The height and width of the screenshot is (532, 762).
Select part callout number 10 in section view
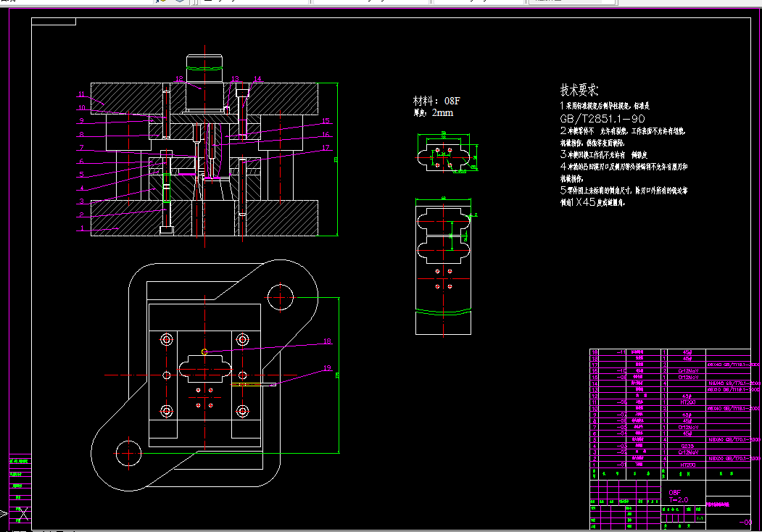[82, 107]
